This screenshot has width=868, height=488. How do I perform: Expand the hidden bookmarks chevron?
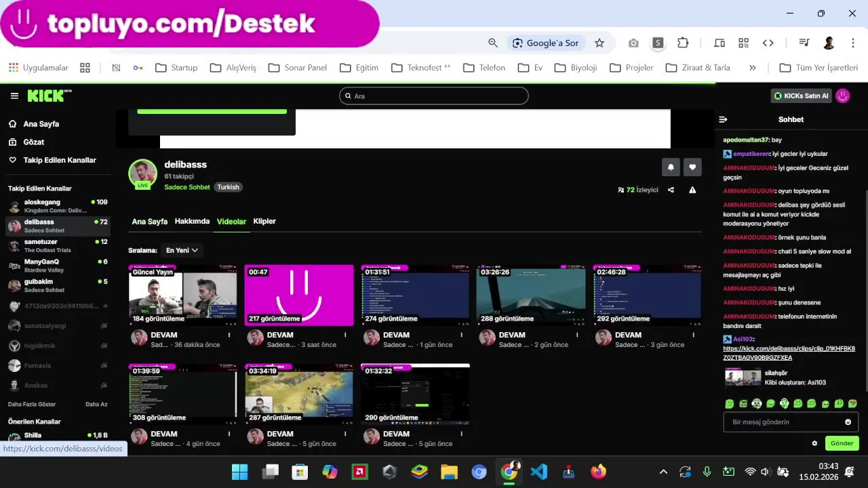pos(752,68)
